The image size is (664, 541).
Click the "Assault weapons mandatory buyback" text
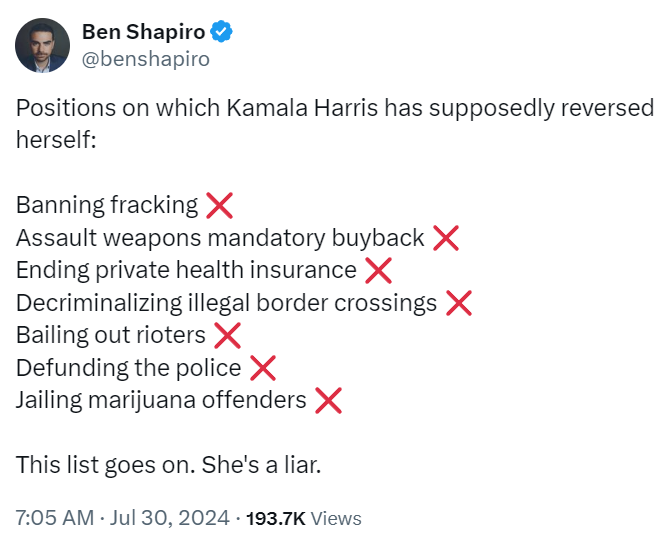[220, 238]
